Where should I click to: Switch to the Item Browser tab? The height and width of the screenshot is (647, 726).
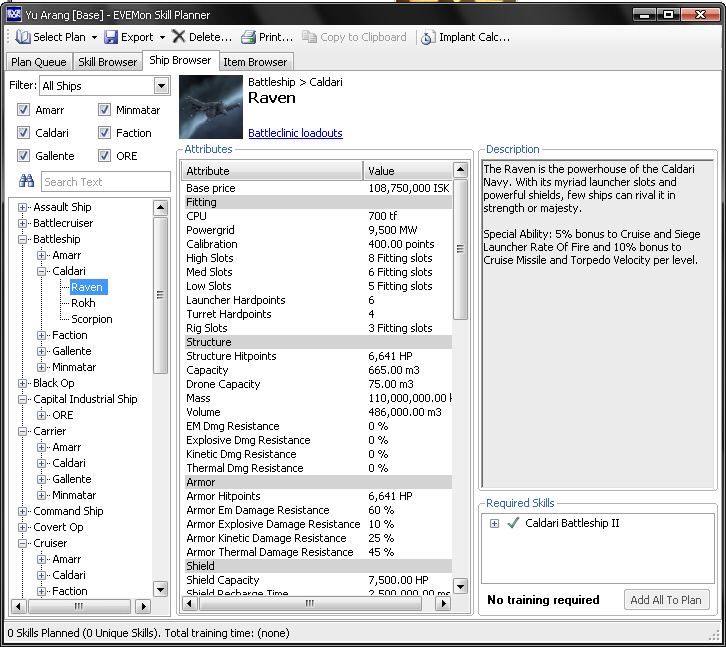255,62
